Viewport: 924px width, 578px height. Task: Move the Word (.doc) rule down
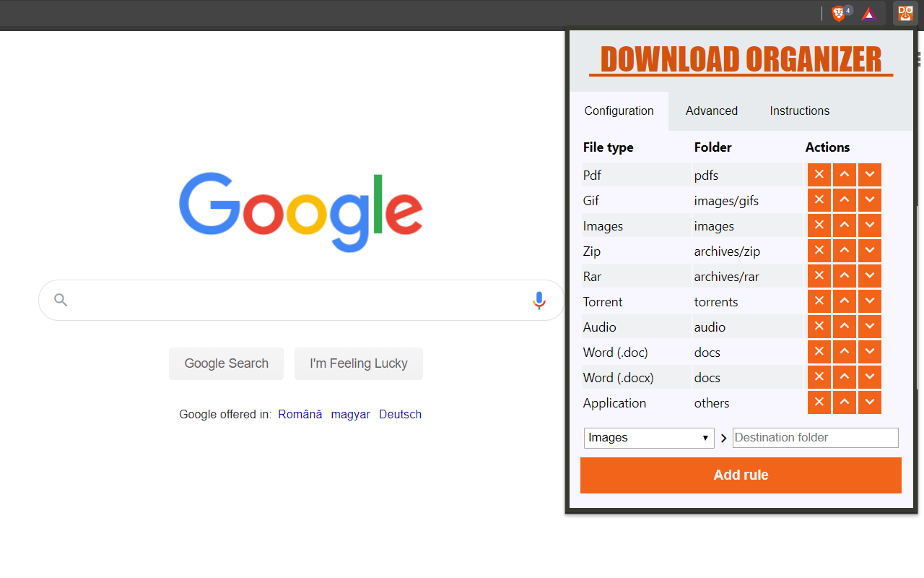[x=870, y=352]
